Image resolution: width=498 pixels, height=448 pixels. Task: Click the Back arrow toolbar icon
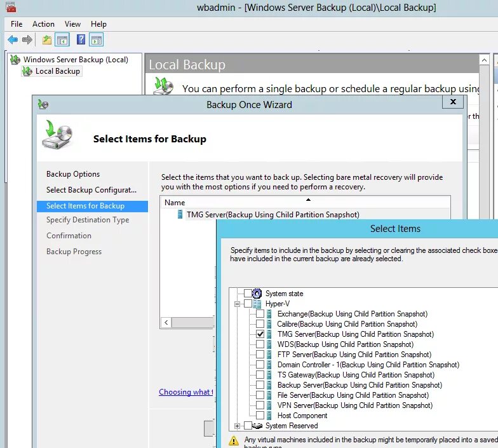pyautogui.click(x=13, y=40)
